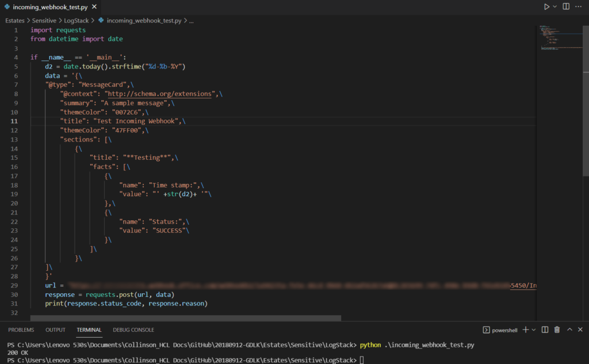
Task: Close the terminal panel
Action: (x=580, y=329)
